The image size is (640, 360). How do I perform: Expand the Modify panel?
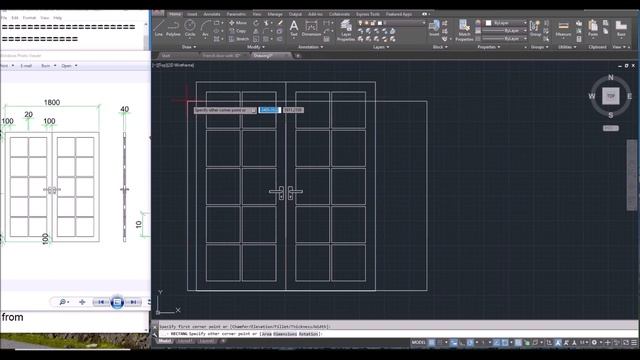(256, 47)
